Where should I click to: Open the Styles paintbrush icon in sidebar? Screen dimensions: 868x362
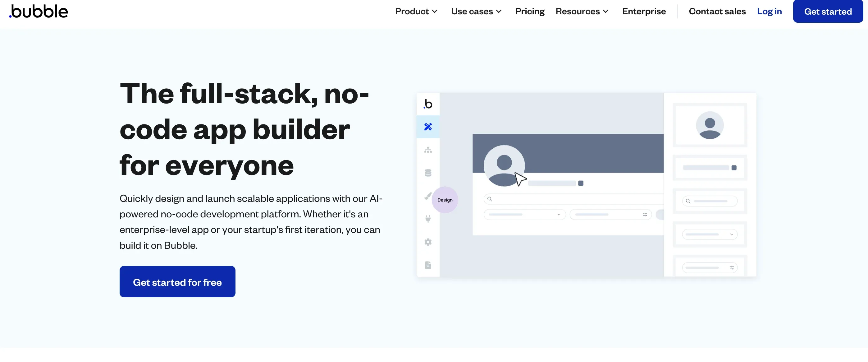click(x=427, y=196)
